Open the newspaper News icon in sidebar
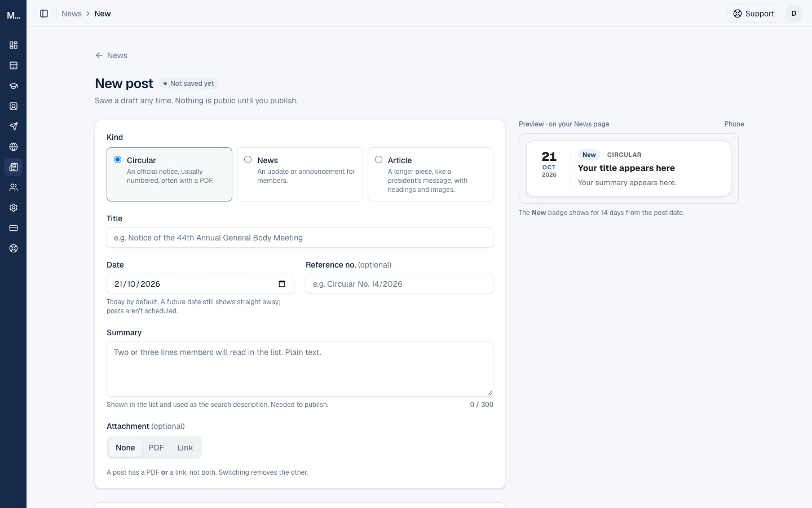Viewport: 812px width, 508px height. click(14, 167)
